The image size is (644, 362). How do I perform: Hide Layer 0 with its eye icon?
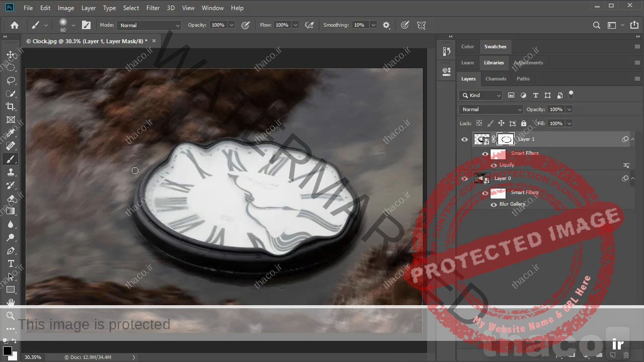[x=464, y=178]
